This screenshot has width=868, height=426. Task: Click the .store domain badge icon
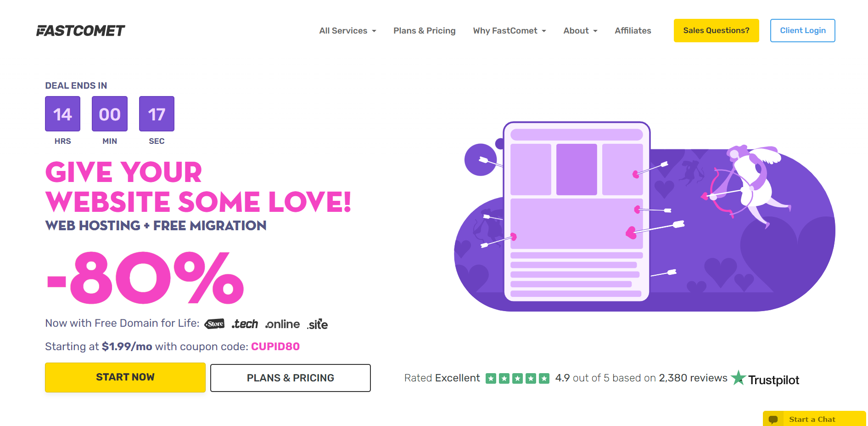click(214, 324)
